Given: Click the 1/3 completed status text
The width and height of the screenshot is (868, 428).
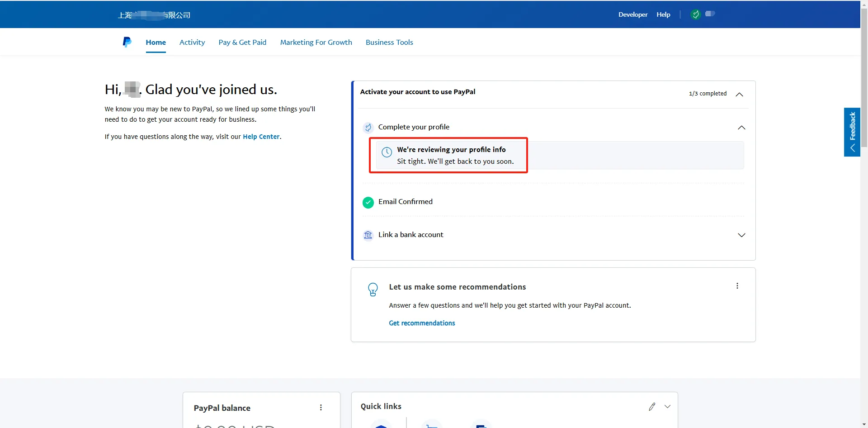Looking at the screenshot, I should coord(708,94).
